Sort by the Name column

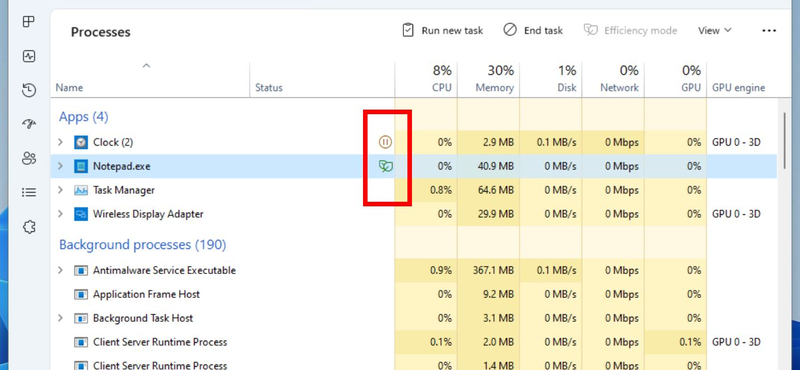tap(150, 80)
